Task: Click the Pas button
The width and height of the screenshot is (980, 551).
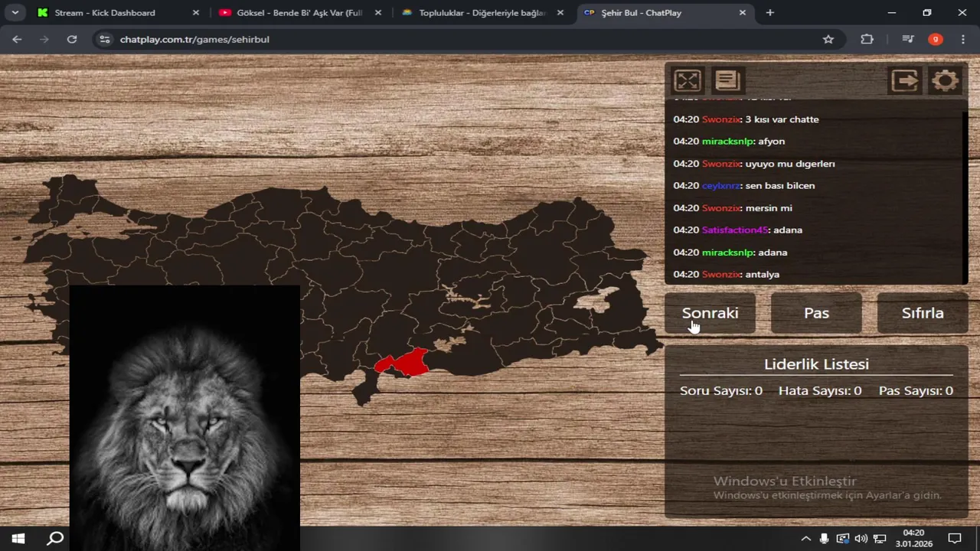Action: pyautogui.click(x=816, y=313)
